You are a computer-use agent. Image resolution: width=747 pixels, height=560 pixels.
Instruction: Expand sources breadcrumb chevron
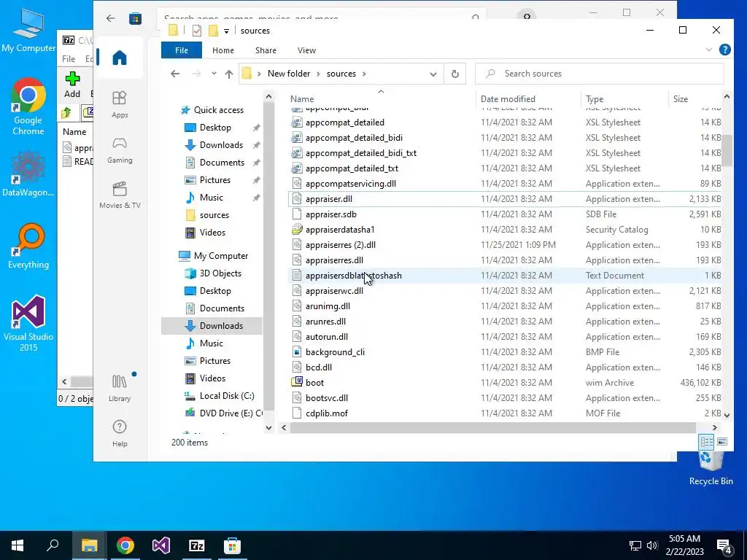coord(364,74)
